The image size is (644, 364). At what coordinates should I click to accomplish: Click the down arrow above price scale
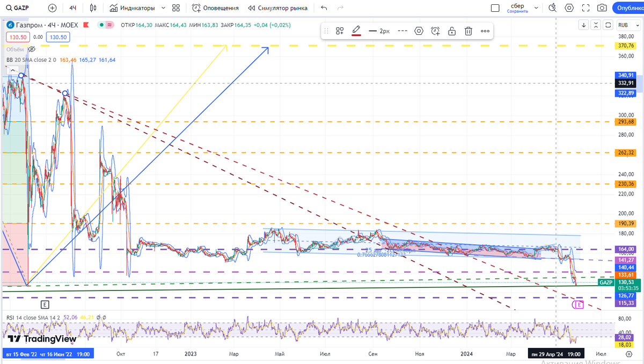(584, 25)
